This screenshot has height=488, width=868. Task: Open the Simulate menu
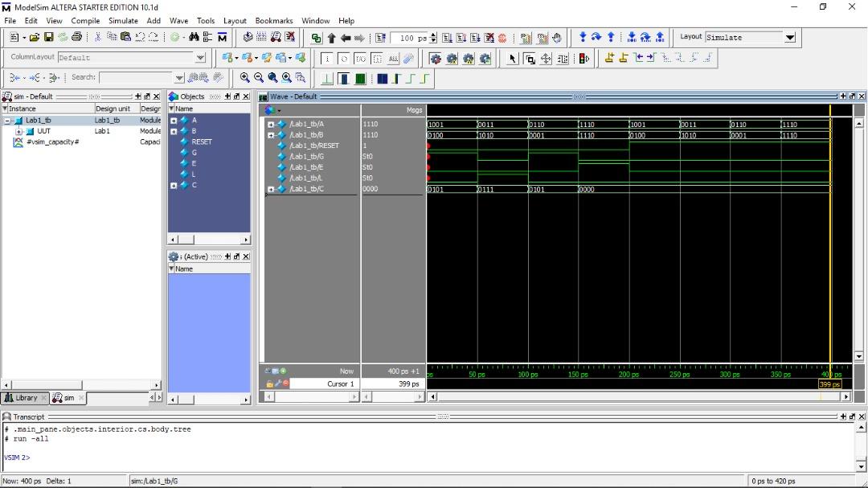pos(124,20)
